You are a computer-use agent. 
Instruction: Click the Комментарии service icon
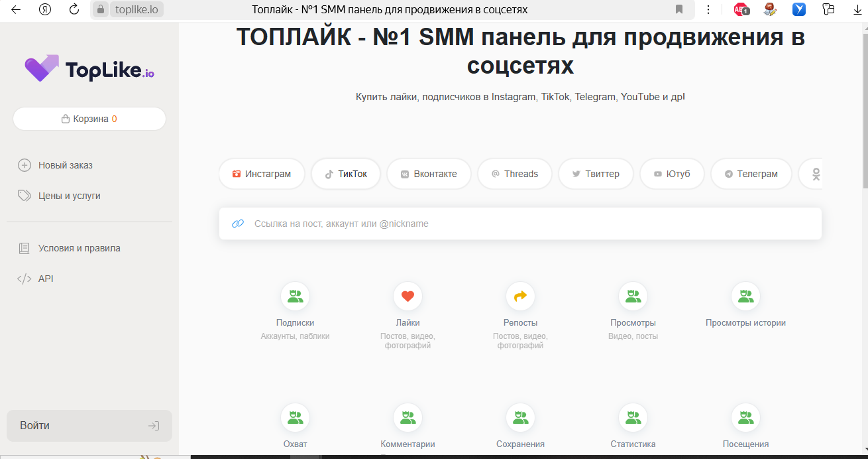click(407, 418)
